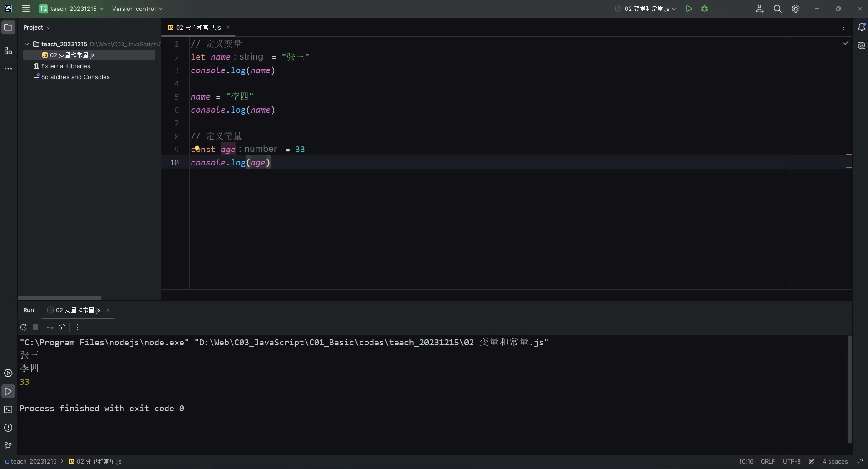Toggle the Project tool window stripe icon
Viewport: 868px width, 469px height.
click(x=8, y=27)
